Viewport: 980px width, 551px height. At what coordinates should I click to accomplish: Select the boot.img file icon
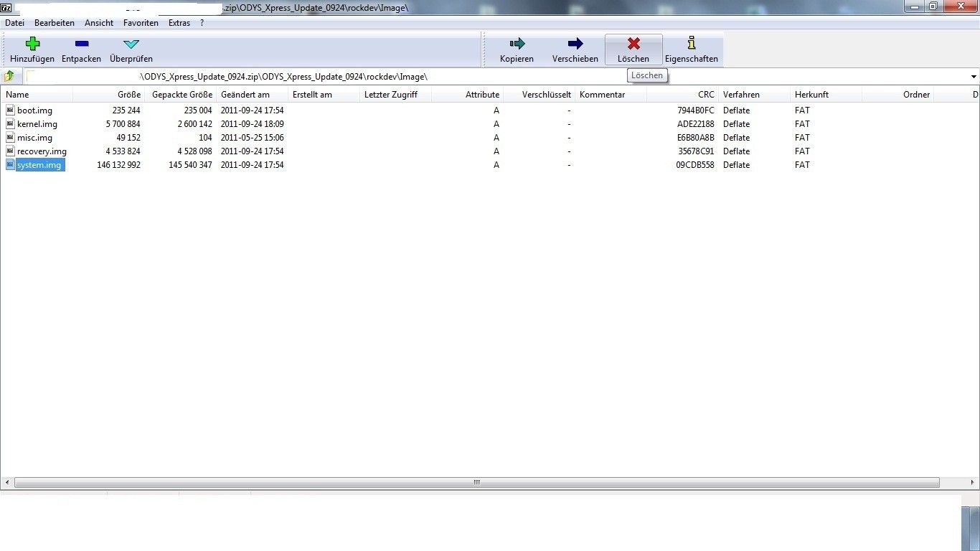[x=10, y=110]
